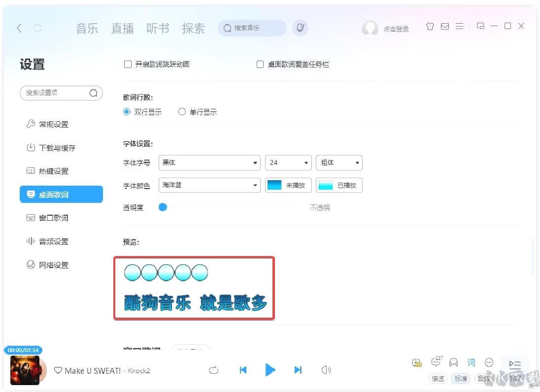The height and width of the screenshot is (392, 540).
Task: Click the 透明度 slider handle
Action: point(163,207)
